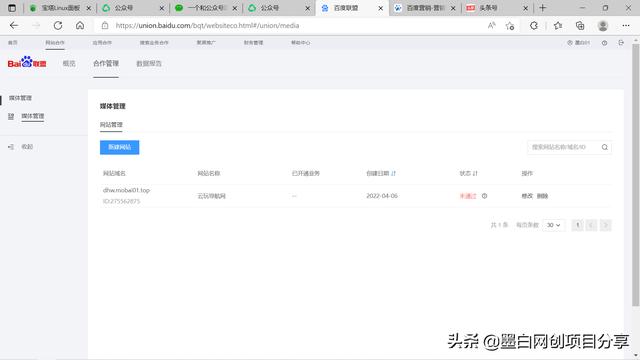Close the 百度联盟 browser tab
Screen dimensions: 640x360
(380, 8)
